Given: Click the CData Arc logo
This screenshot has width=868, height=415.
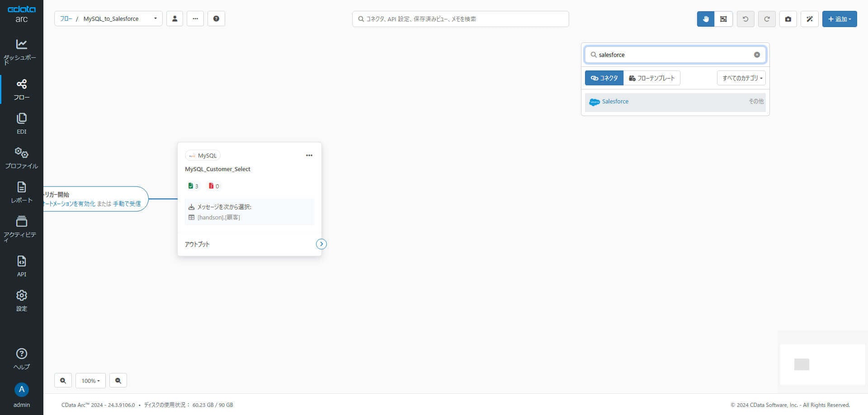Looking at the screenshot, I should coord(21,14).
